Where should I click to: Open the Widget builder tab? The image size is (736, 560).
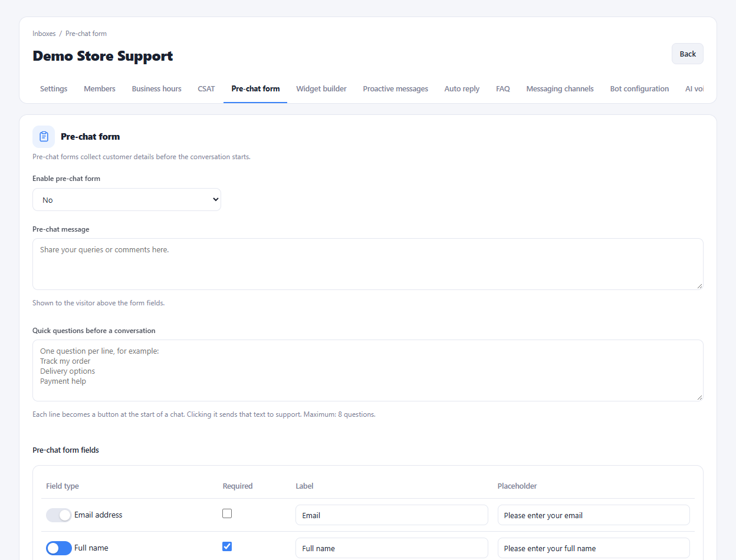pos(321,89)
